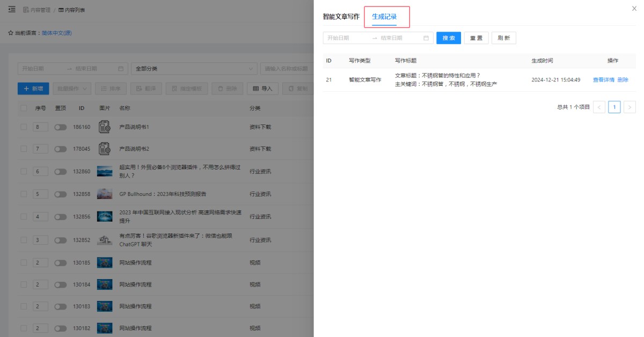Screen dimensions: 644x337
Task: Toggle the 置顶 switch for ID 132858
Action: coord(61,194)
